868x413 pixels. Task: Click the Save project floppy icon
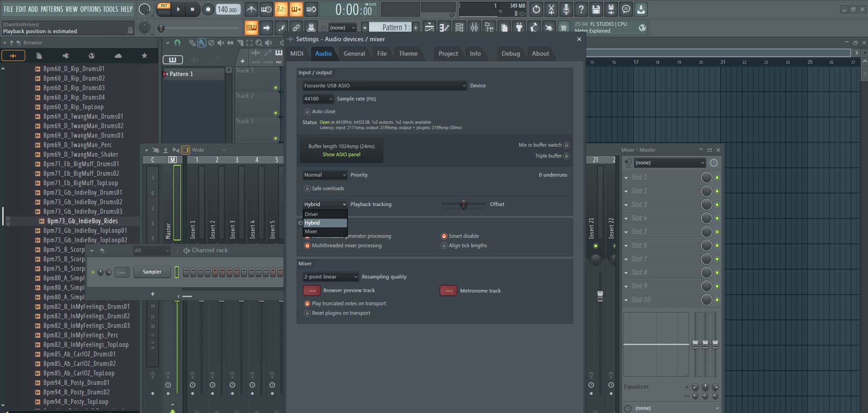pyautogui.click(x=596, y=9)
